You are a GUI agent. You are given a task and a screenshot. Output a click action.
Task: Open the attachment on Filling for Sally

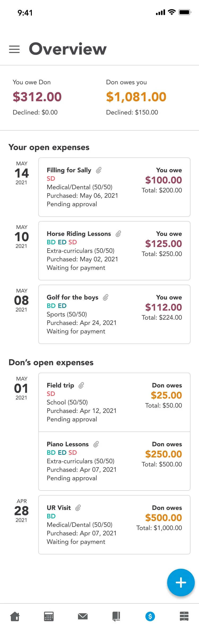pos(99,170)
